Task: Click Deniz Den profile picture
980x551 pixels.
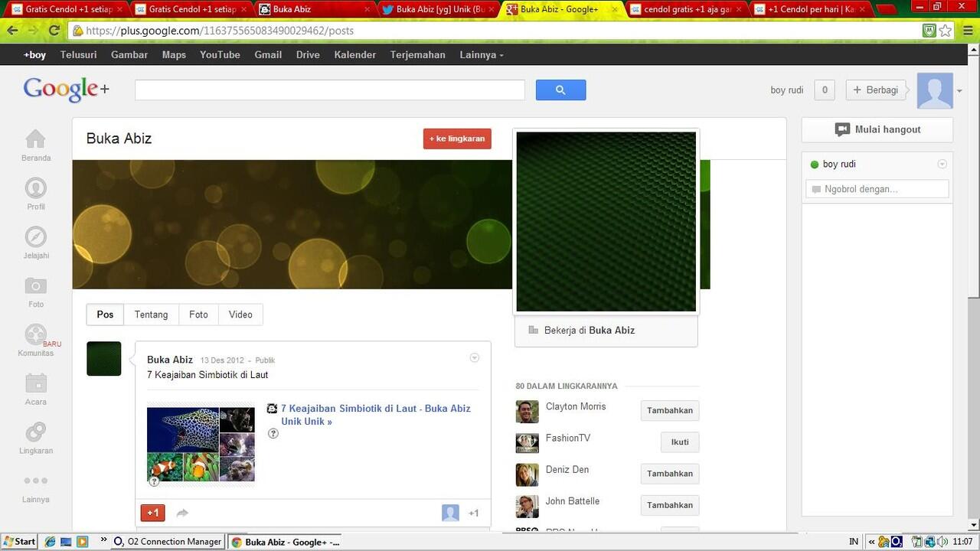Action: (x=527, y=474)
